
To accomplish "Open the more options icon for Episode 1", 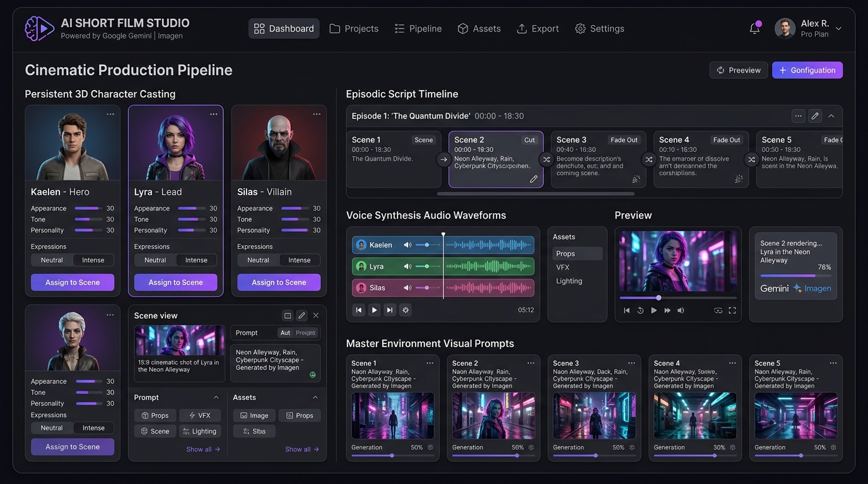I will (799, 116).
